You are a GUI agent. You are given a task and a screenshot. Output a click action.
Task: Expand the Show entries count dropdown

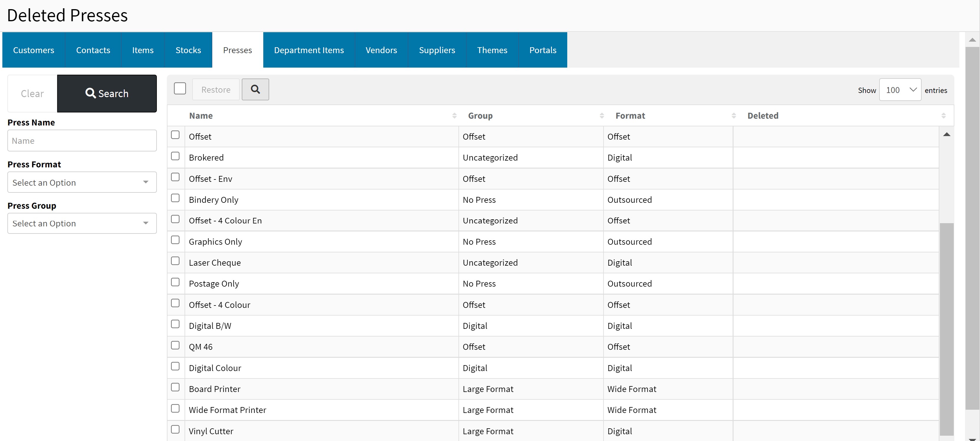[900, 90]
